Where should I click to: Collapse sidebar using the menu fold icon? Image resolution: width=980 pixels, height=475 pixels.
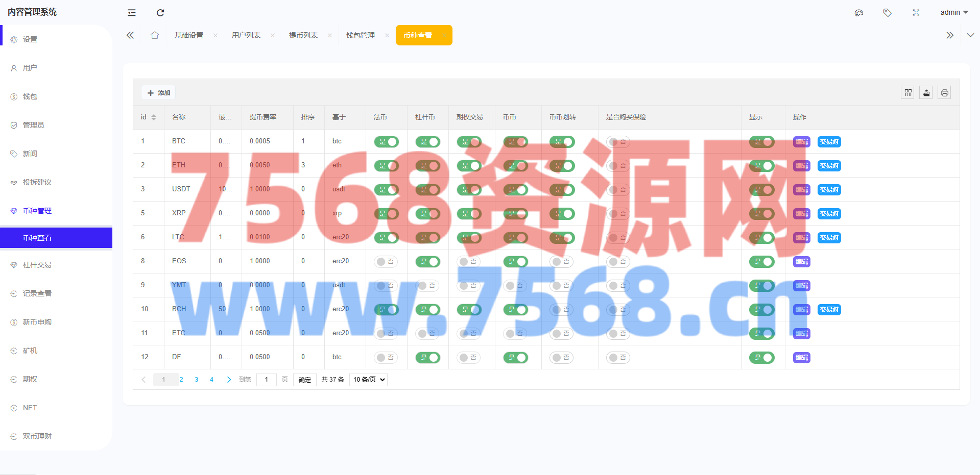(132, 13)
